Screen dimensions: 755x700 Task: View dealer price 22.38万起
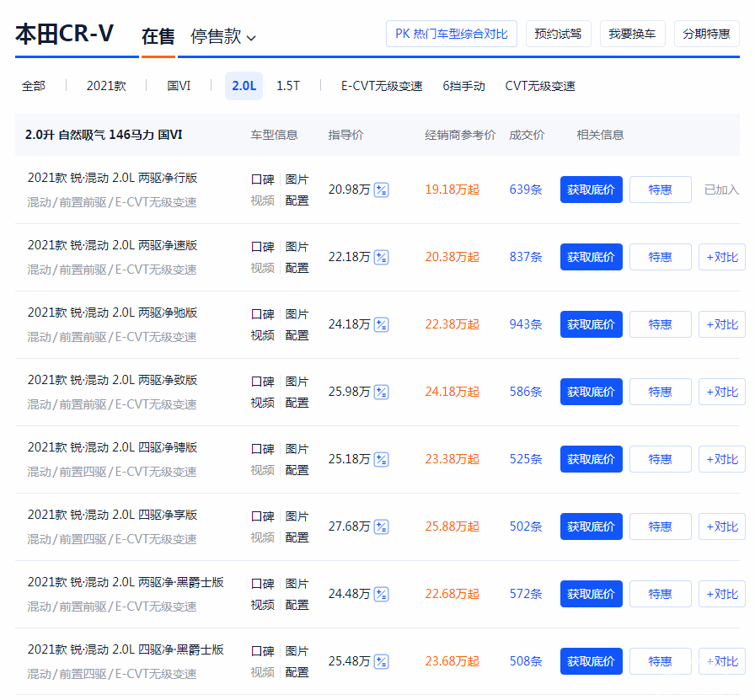(452, 324)
